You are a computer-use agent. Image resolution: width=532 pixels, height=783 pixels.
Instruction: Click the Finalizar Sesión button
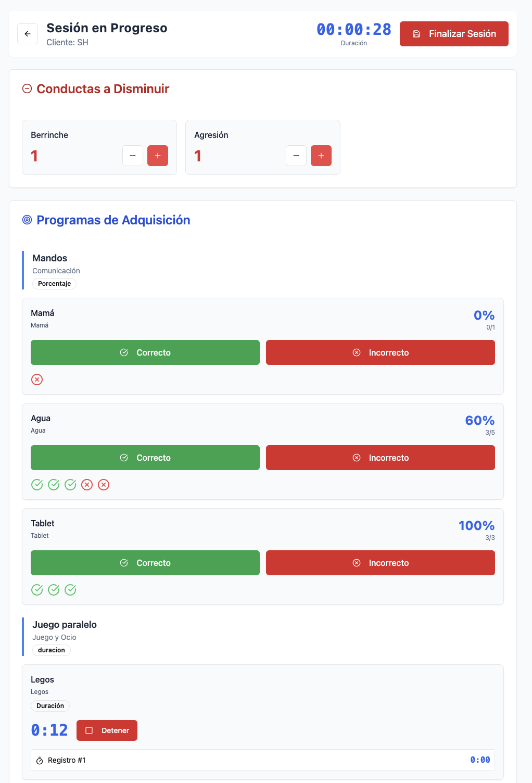(x=454, y=34)
